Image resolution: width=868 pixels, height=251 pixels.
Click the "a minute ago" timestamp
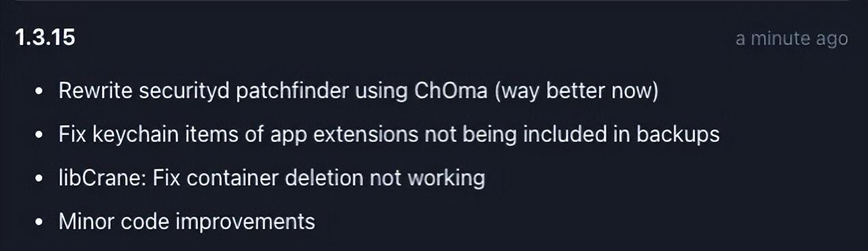792,39
